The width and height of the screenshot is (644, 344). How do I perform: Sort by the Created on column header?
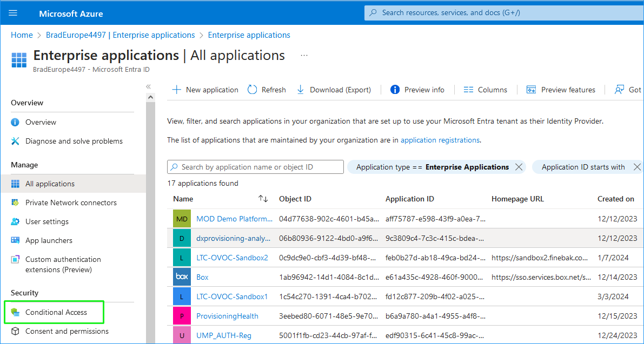coord(616,199)
